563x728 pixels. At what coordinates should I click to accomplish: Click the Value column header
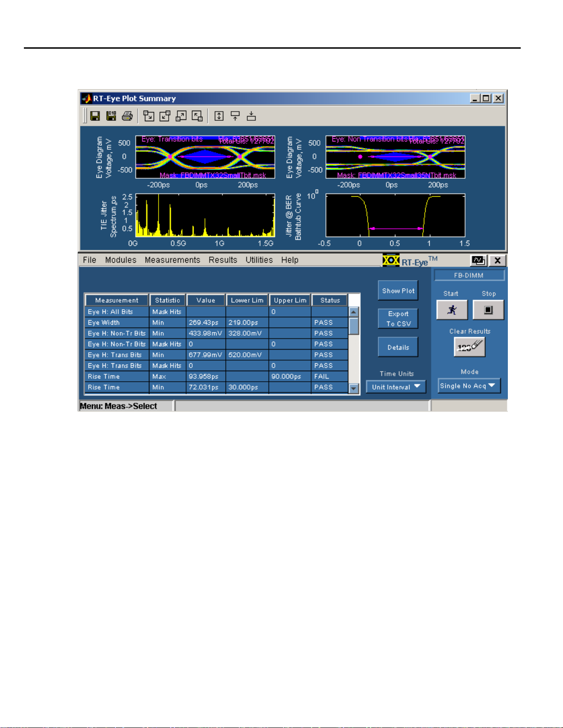coord(206,300)
